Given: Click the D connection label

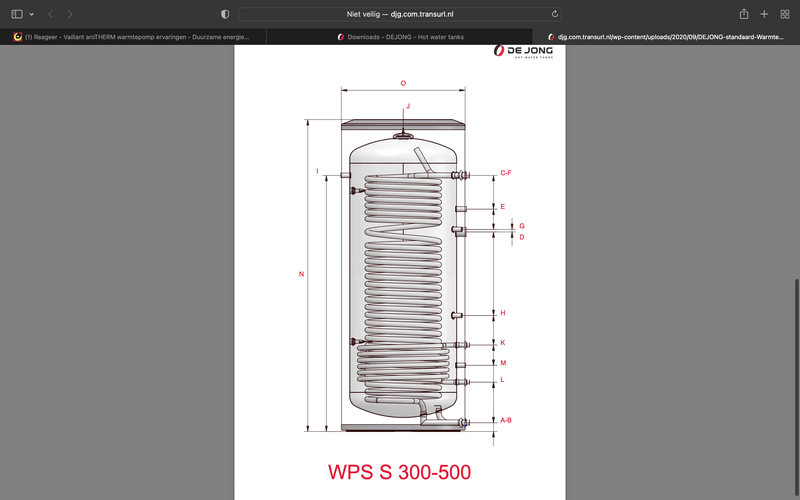Looking at the screenshot, I should [522, 237].
